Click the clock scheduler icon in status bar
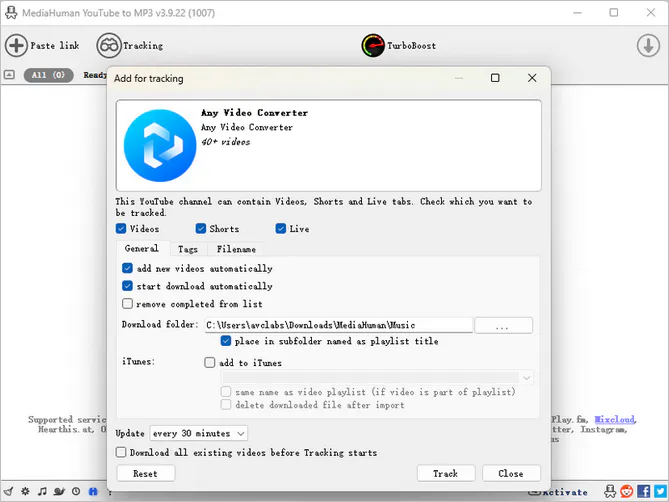 (x=76, y=491)
